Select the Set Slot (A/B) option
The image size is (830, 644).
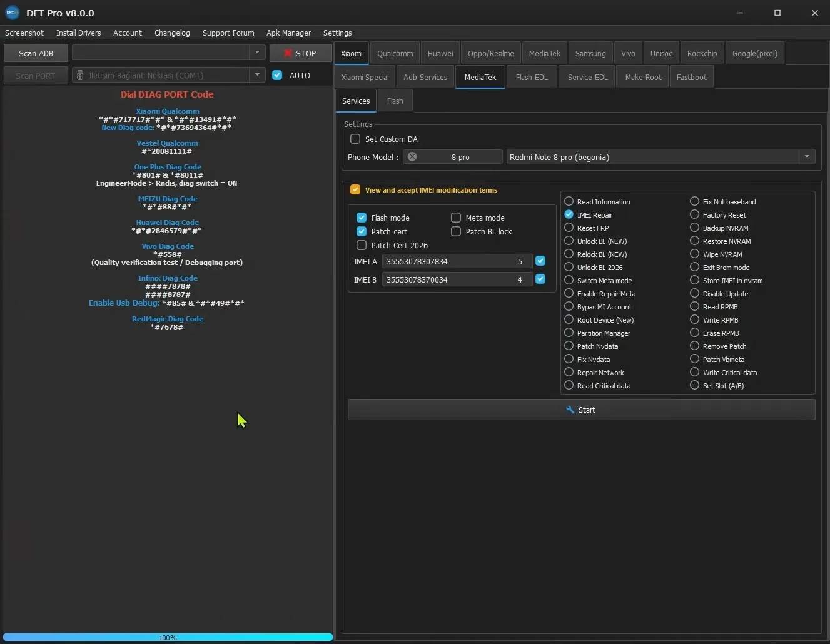point(694,385)
